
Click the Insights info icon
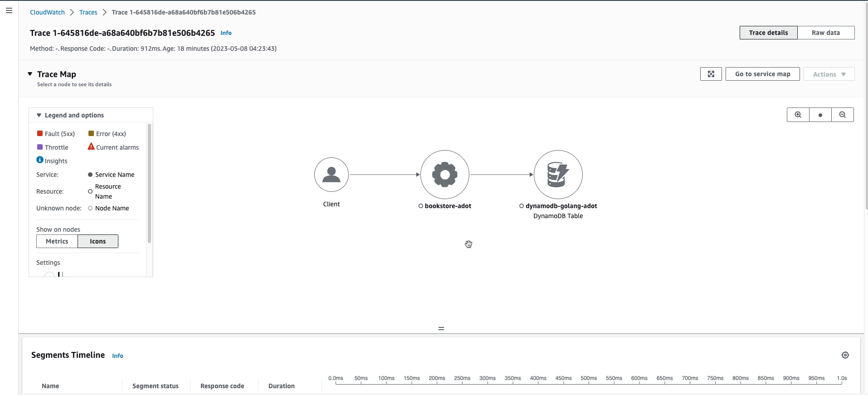pyautogui.click(x=40, y=160)
